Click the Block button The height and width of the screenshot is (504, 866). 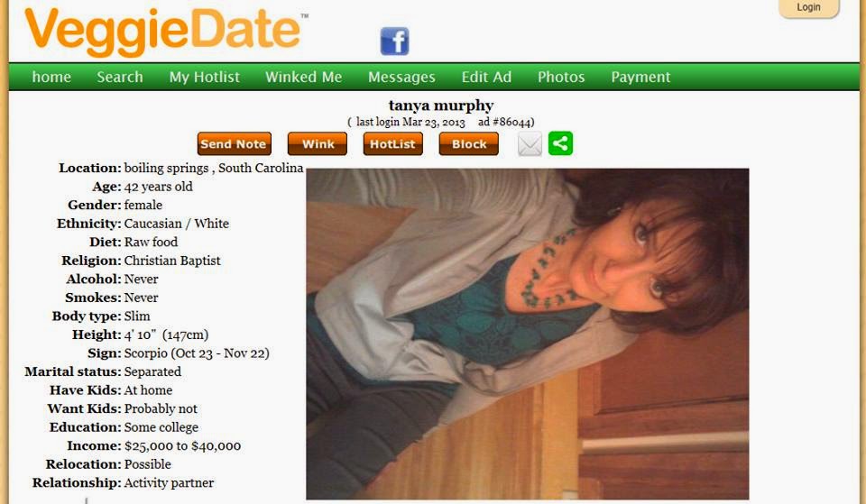point(469,143)
